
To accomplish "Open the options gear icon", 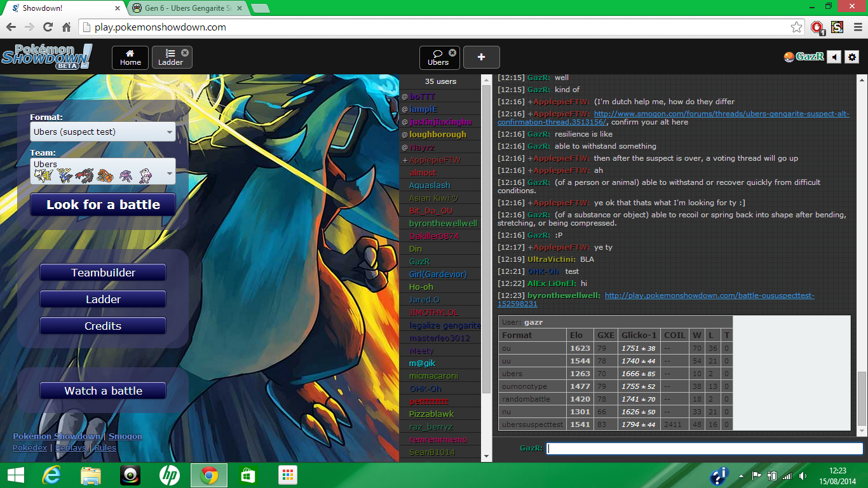I will pos(852,57).
